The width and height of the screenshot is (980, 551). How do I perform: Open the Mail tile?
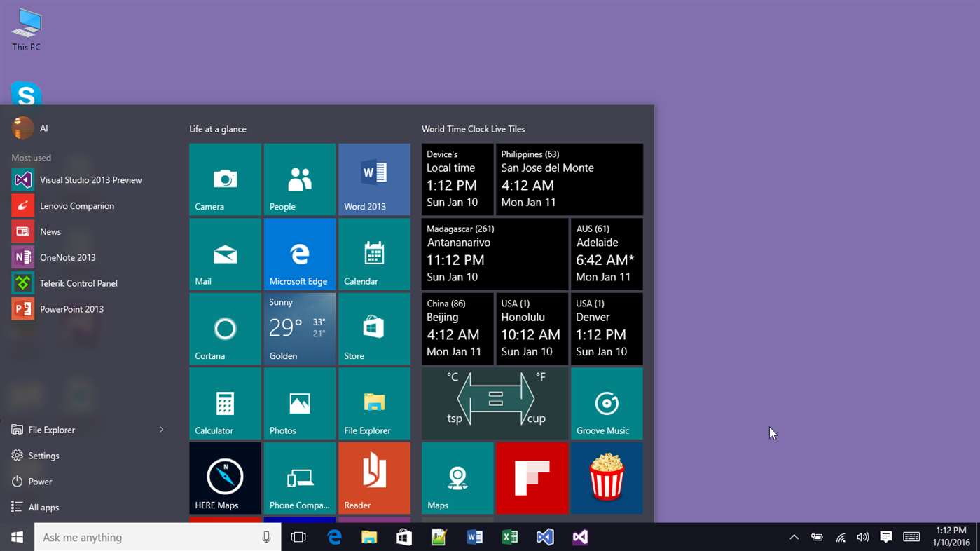click(225, 254)
